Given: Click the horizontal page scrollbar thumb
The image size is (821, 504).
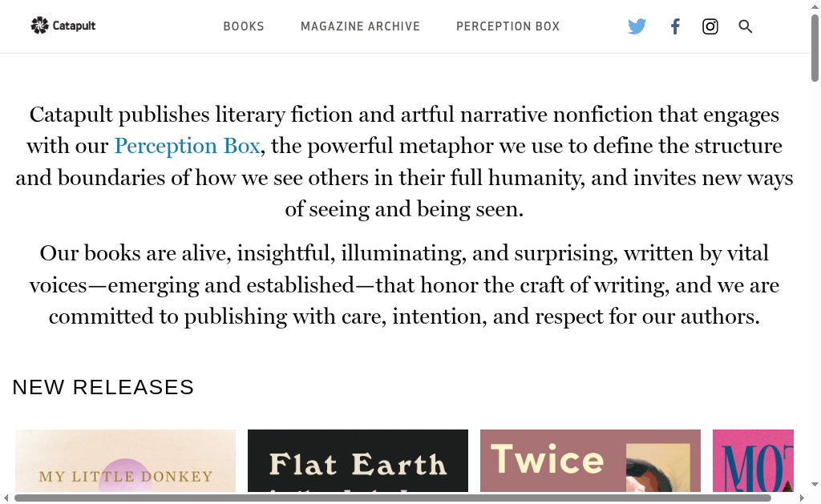Looking at the screenshot, I should tap(393, 498).
